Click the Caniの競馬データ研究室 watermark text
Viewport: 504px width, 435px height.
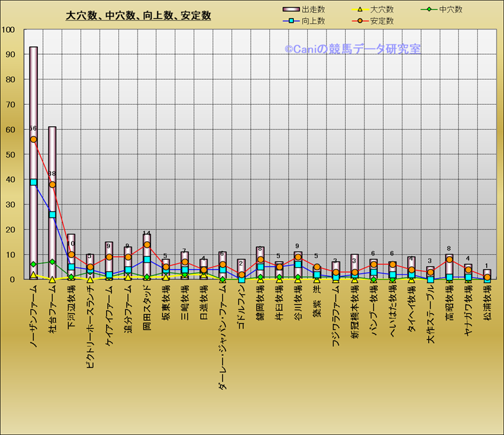353,49
